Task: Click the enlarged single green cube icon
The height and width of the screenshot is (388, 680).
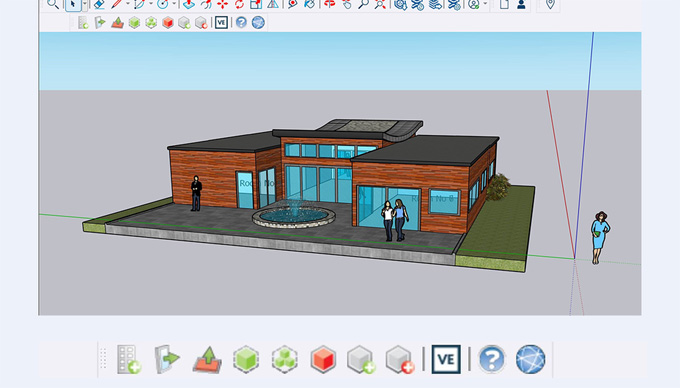Action: pyautogui.click(x=246, y=359)
